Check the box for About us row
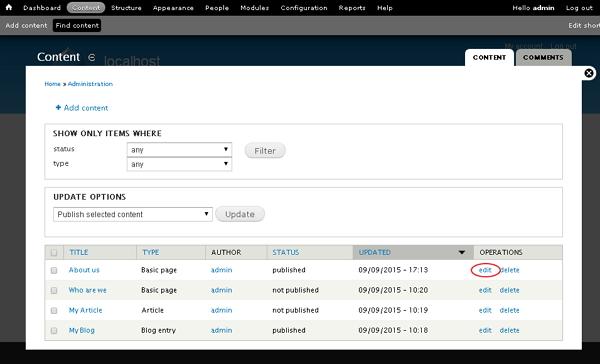The image size is (600, 364). click(54, 270)
